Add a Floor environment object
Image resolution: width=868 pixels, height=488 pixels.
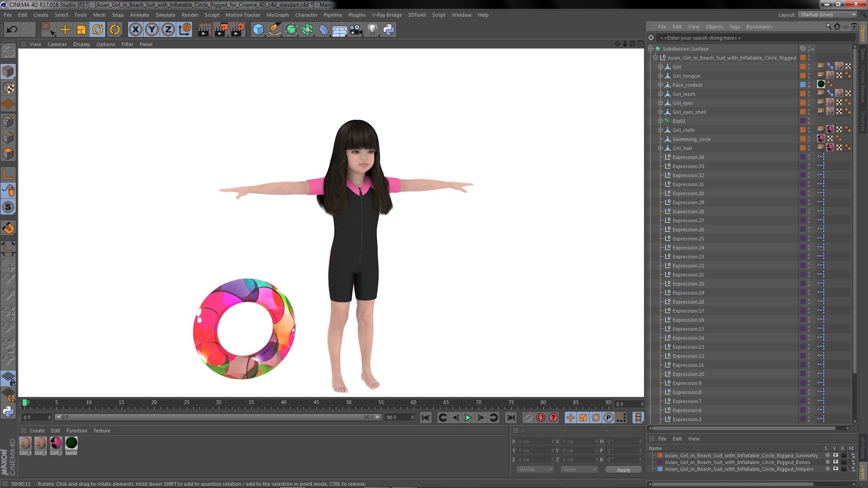340,30
